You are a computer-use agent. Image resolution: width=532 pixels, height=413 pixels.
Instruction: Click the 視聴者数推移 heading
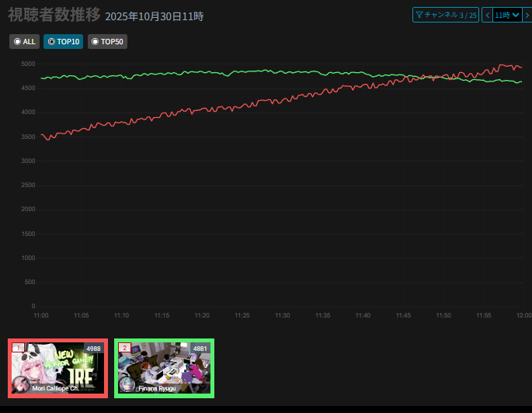point(54,15)
